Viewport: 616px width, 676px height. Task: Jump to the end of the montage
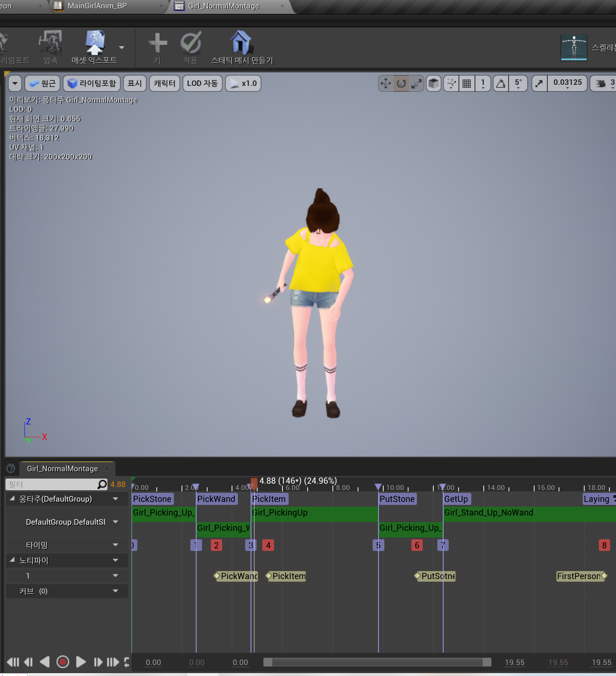click(113, 662)
